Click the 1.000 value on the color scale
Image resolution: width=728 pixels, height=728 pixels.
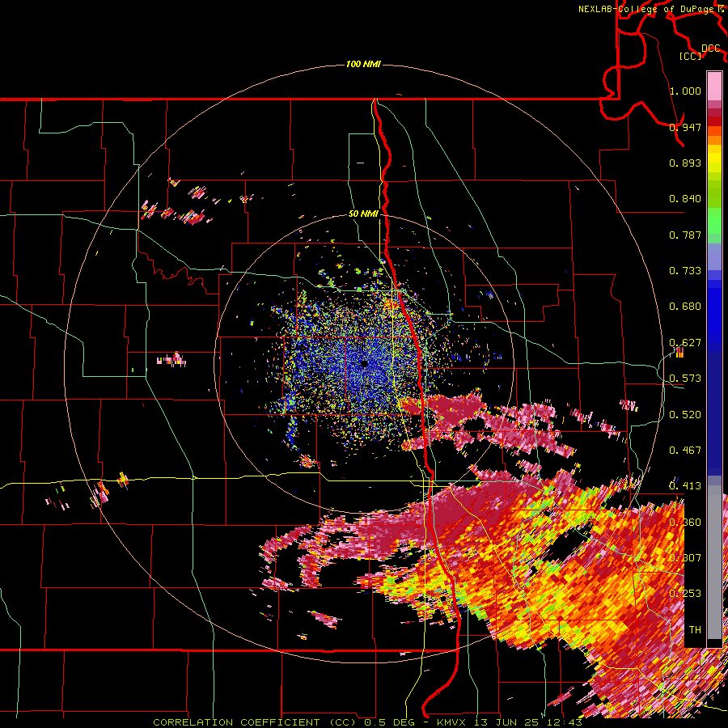[x=685, y=91]
